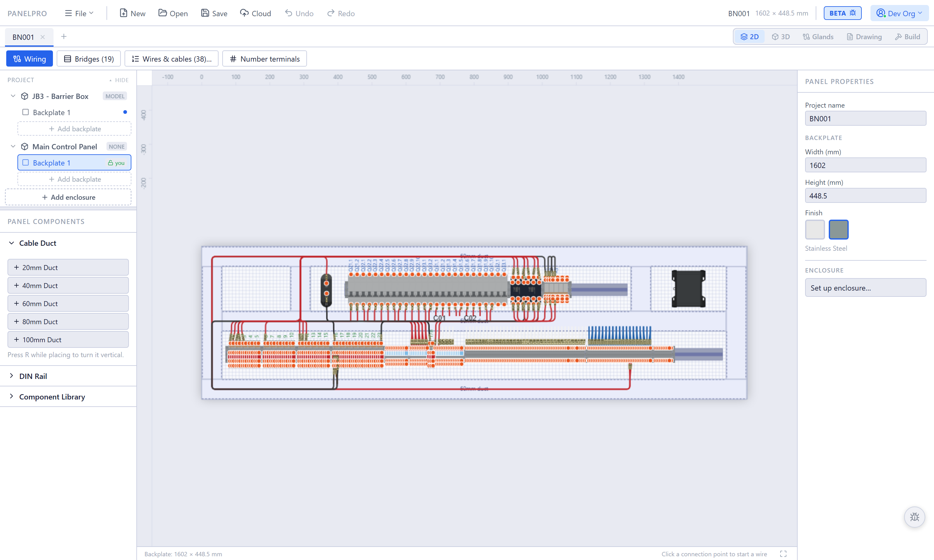Click the lock 'you' indicator

click(116, 163)
